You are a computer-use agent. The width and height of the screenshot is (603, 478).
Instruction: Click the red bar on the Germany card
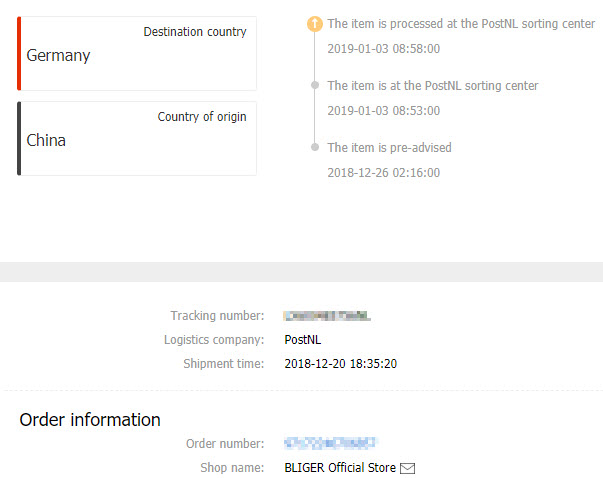(19, 54)
